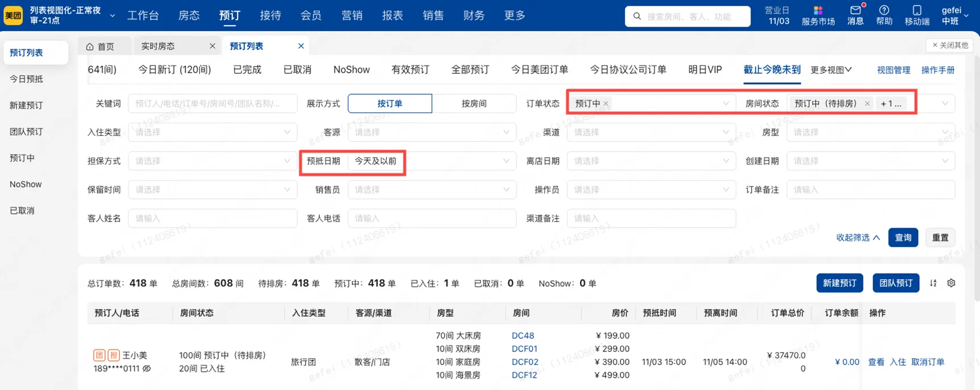
Task: Open the 保留时间 dropdown
Action: [212, 190]
